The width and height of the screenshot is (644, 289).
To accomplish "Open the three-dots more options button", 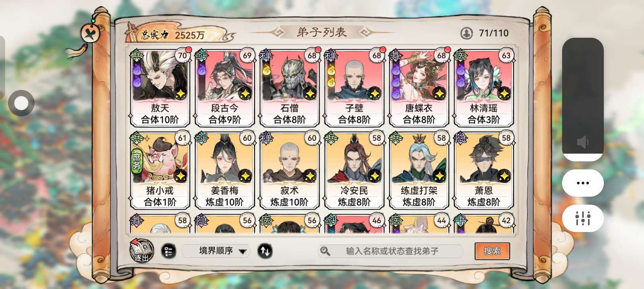I will tap(583, 183).
